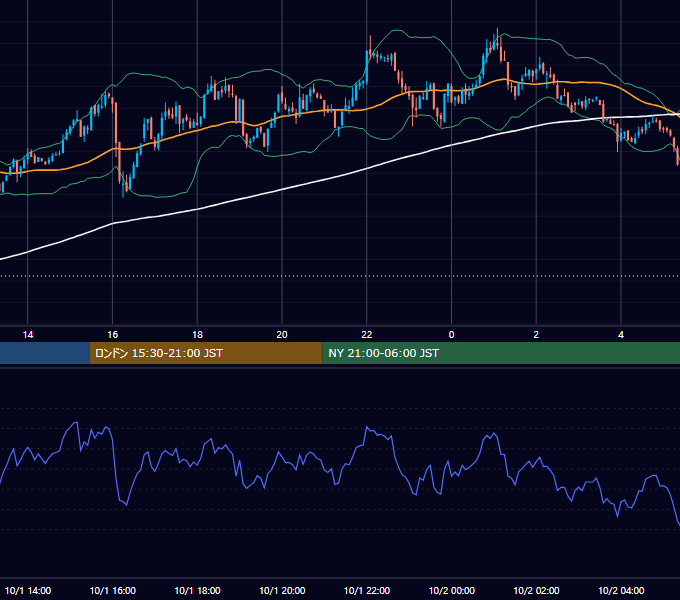Image resolution: width=680 pixels, height=600 pixels.
Task: Click hour label 20 on price chart axis
Action: pos(282,335)
